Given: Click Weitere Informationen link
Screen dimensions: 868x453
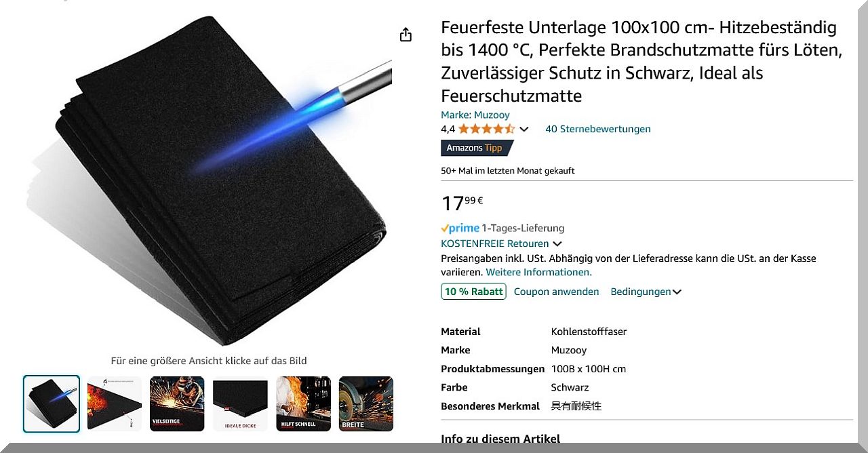Looking at the screenshot, I should pos(538,272).
